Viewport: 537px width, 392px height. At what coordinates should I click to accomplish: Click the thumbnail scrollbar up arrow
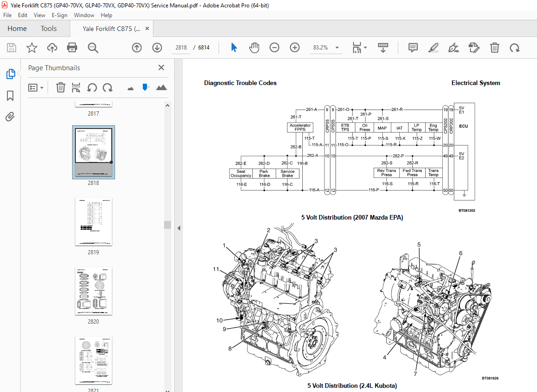pyautogui.click(x=167, y=105)
